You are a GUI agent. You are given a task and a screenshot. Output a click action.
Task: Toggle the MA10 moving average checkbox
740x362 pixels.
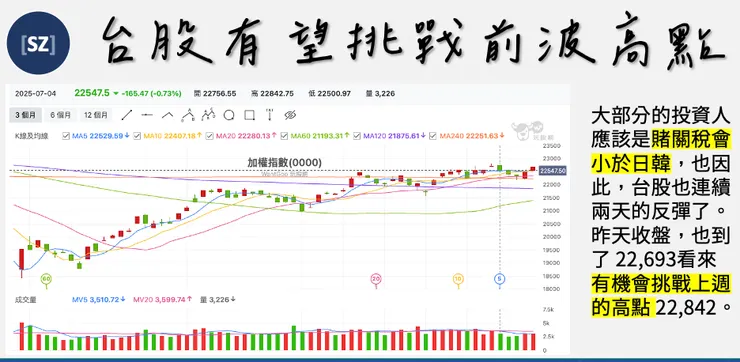(137, 136)
